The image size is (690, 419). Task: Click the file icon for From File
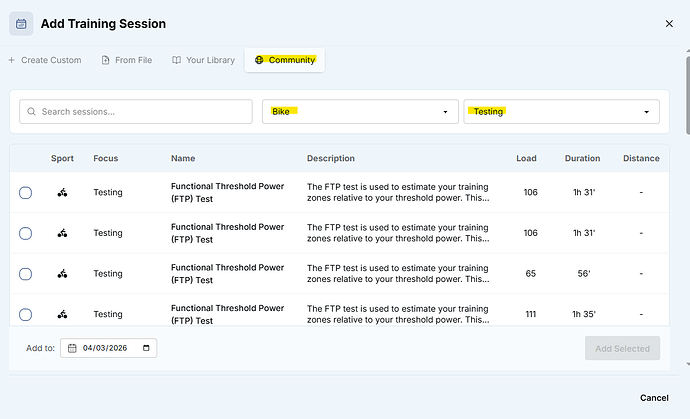[105, 60]
